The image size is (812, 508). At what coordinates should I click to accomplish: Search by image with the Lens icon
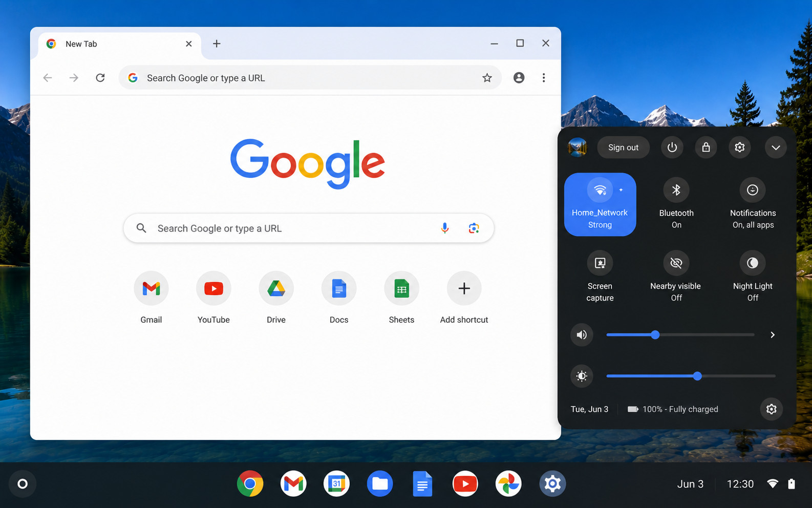(x=474, y=228)
